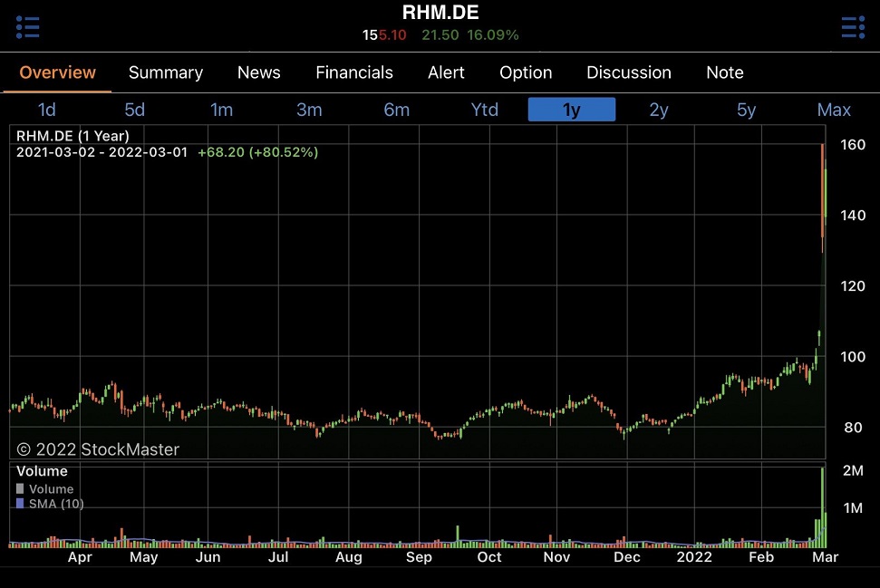Tap the Volume panel title
Viewport: 880px width, 588px height.
(42, 471)
